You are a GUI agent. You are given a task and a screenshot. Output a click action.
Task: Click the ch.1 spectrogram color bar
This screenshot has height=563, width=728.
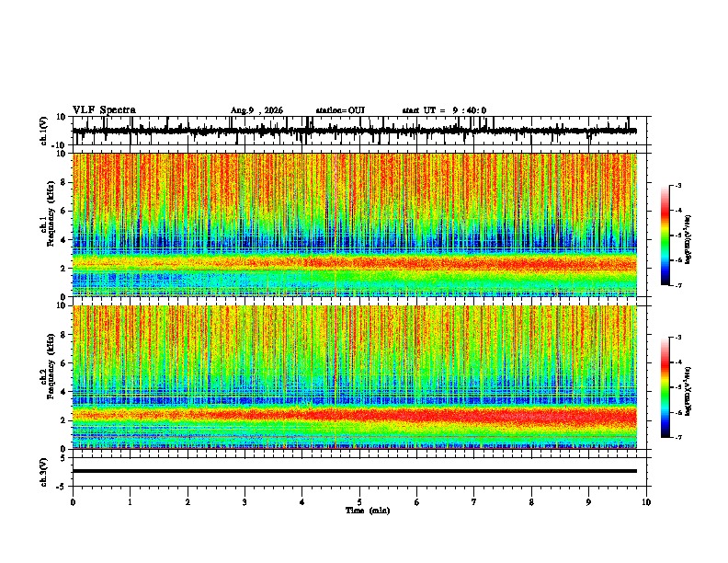pyautogui.click(x=665, y=236)
